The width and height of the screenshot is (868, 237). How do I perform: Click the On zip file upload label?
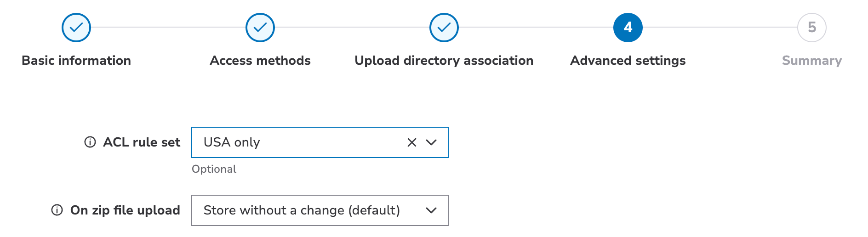click(x=125, y=210)
